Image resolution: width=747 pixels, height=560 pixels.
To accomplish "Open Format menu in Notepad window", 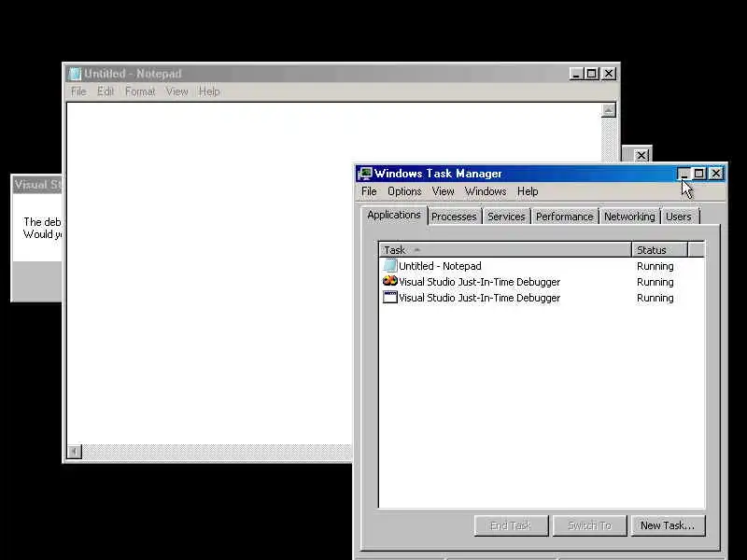I will 140,91.
